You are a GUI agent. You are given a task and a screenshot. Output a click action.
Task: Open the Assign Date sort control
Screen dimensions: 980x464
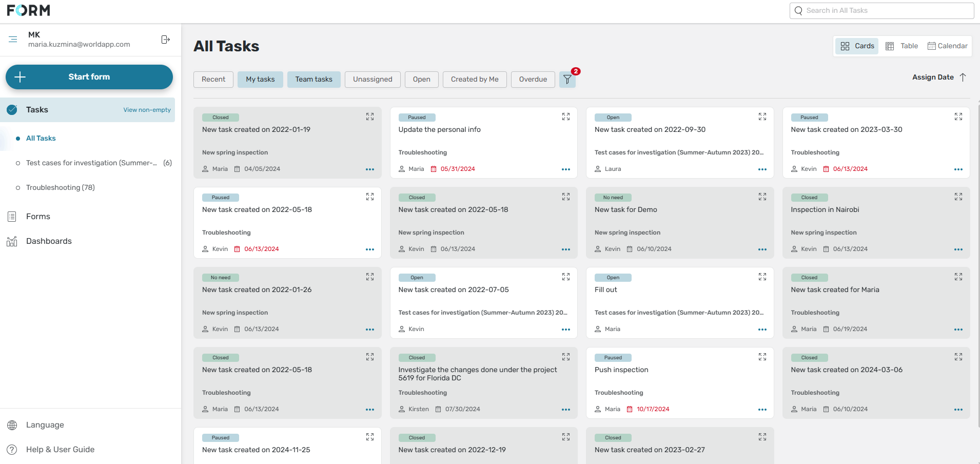pyautogui.click(x=938, y=78)
